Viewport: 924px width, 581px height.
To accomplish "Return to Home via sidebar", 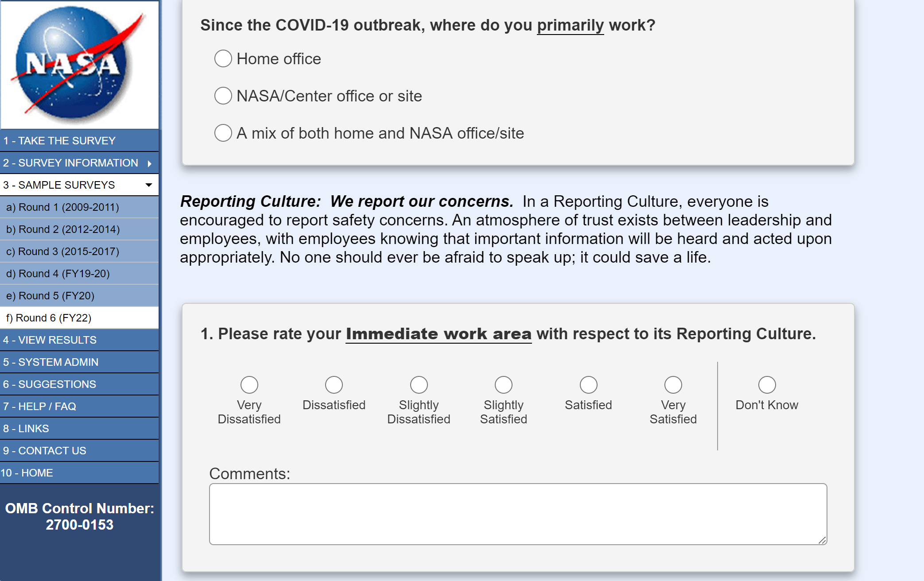I will click(x=27, y=473).
